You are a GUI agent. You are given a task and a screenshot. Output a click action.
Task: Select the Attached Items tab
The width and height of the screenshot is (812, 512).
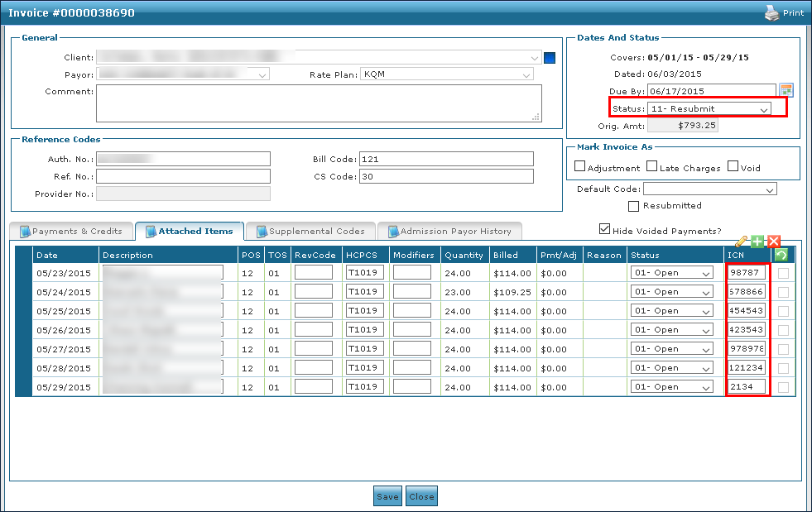coord(189,232)
